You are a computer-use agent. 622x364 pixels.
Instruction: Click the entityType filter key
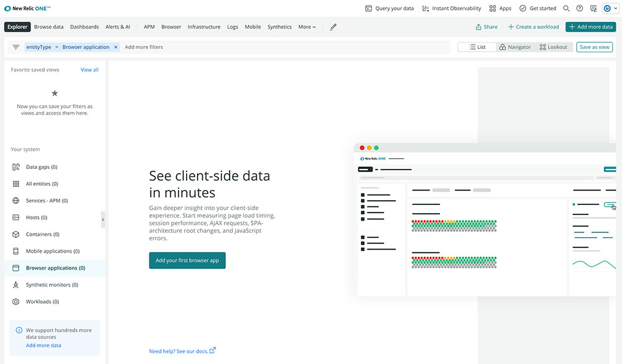(39, 47)
